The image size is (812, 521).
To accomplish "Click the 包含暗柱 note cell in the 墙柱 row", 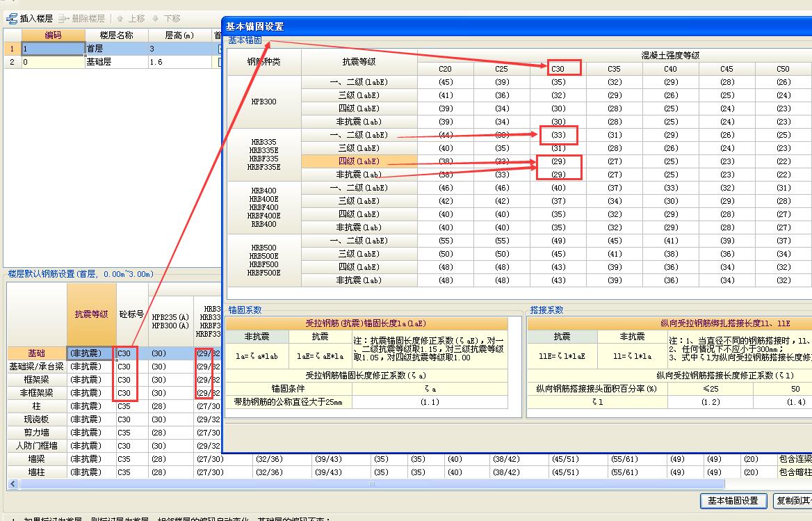I will click(x=795, y=472).
